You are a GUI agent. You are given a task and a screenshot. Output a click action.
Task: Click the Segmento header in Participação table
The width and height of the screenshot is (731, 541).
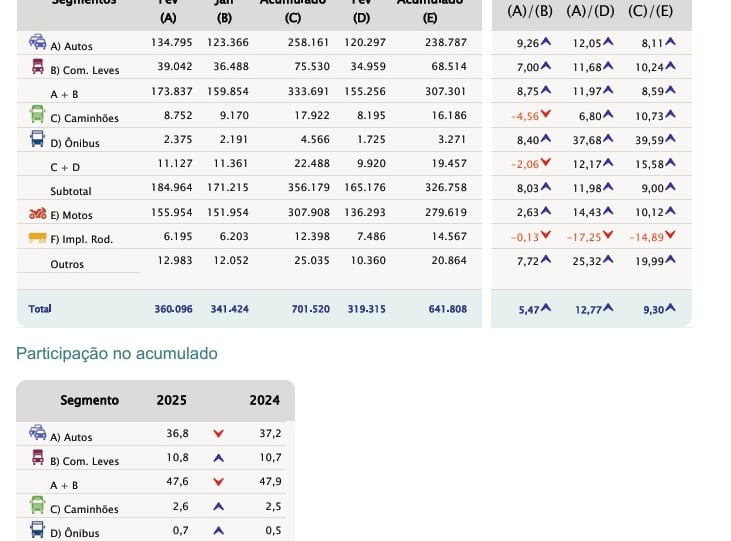[90, 400]
